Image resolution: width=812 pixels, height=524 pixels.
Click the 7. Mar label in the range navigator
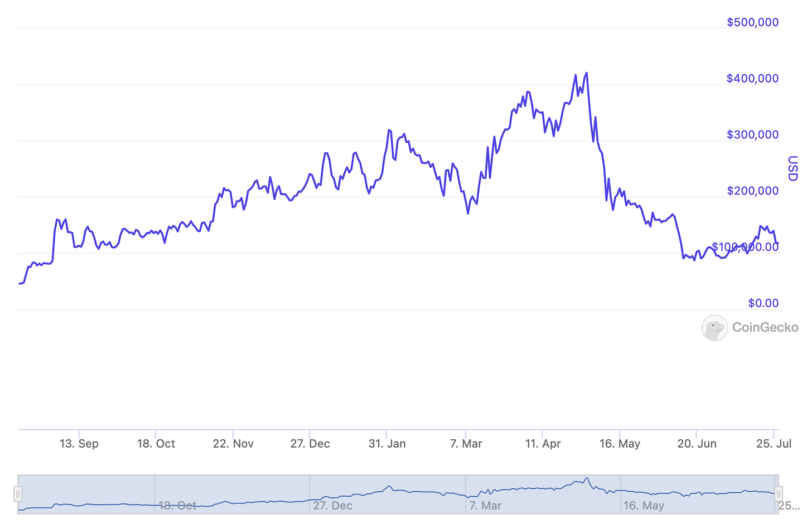click(485, 506)
